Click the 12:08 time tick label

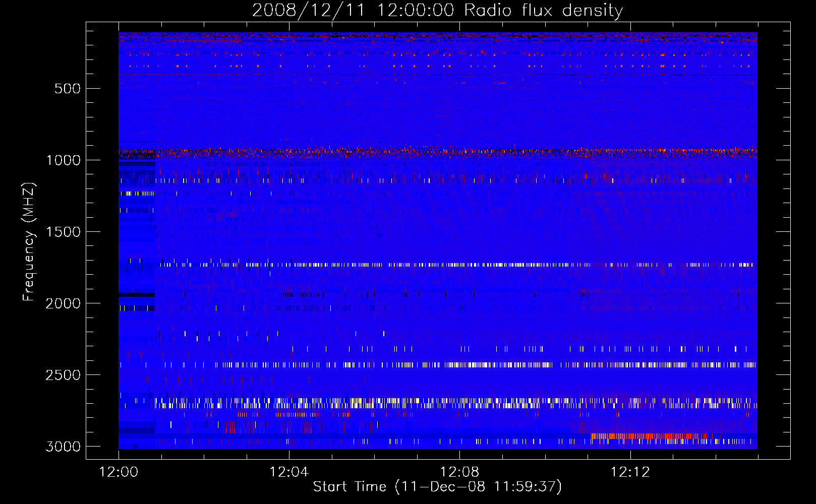click(459, 472)
